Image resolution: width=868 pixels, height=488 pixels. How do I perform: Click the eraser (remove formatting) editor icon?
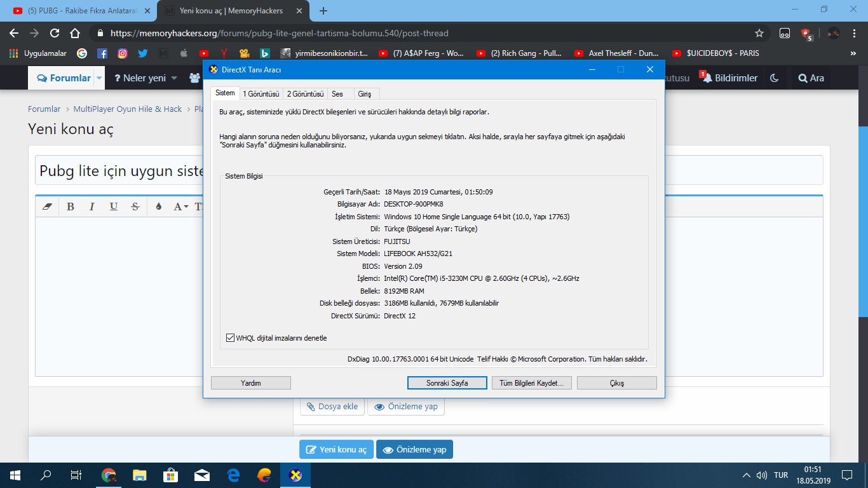click(x=46, y=207)
